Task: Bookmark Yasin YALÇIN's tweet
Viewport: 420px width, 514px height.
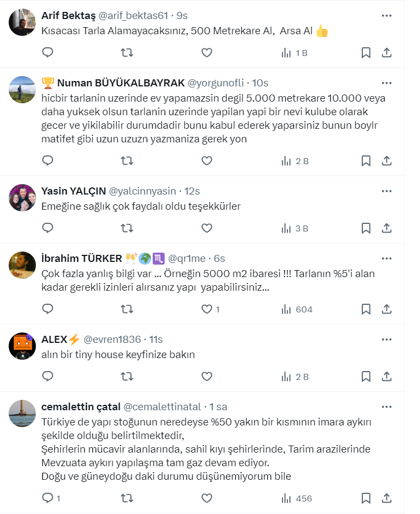Action: click(x=366, y=228)
